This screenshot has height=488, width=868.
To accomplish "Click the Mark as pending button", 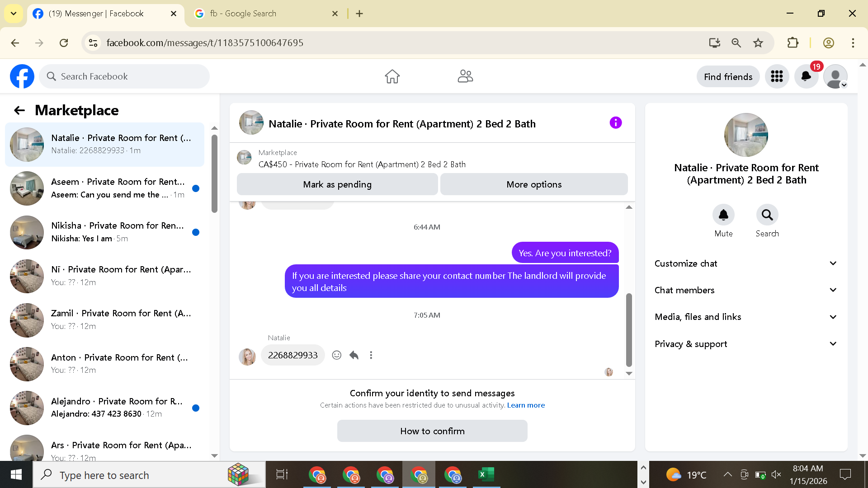I will (337, 184).
